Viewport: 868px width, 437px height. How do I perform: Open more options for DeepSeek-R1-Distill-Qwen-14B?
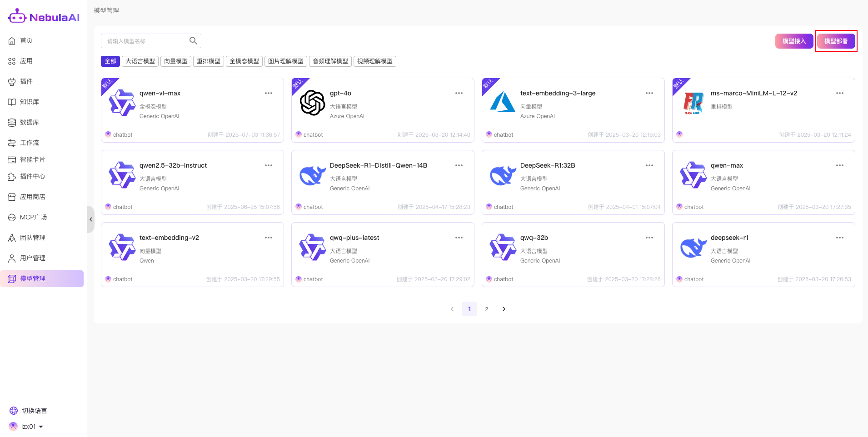tap(459, 165)
